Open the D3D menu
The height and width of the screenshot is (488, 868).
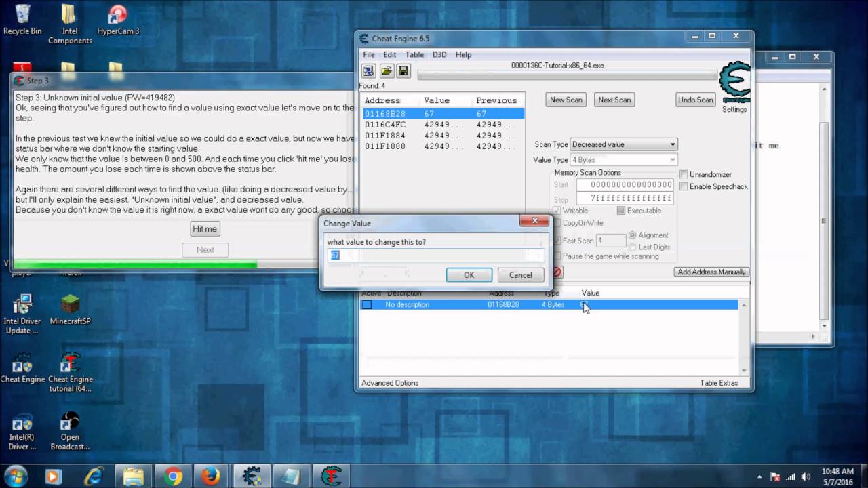coord(439,54)
